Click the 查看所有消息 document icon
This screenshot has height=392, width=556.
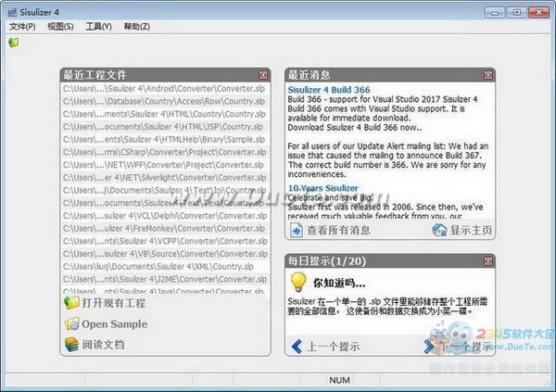pos(297,230)
